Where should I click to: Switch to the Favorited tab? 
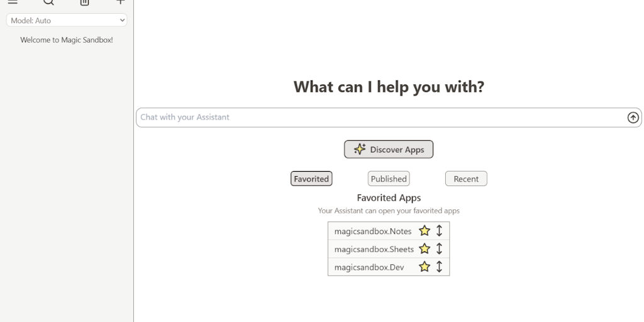click(x=311, y=179)
